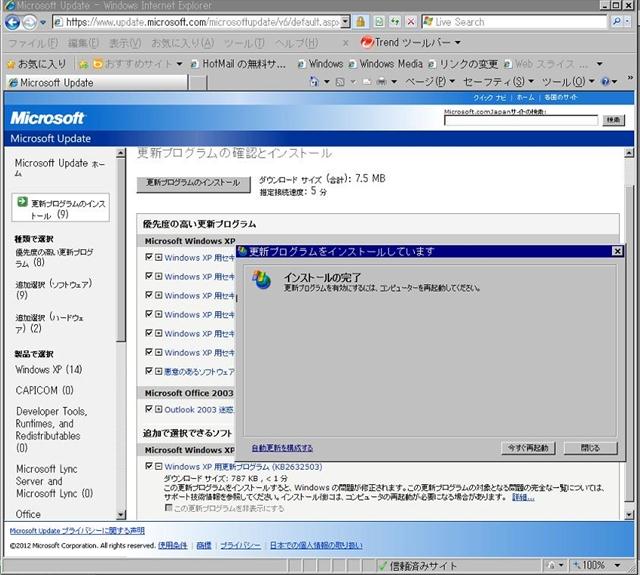Click the sidebar scrollbar down arrow
Screen dimensions: 640x575
point(120,515)
